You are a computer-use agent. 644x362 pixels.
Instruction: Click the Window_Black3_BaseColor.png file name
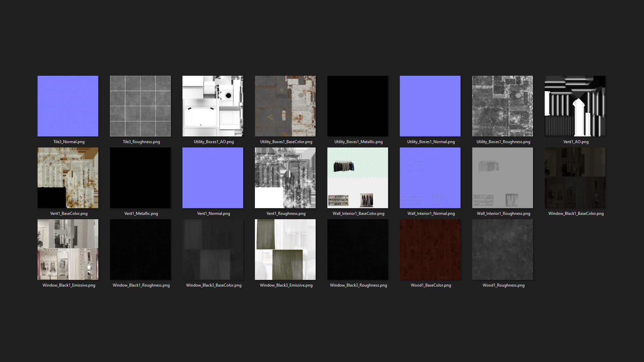tap(214, 285)
